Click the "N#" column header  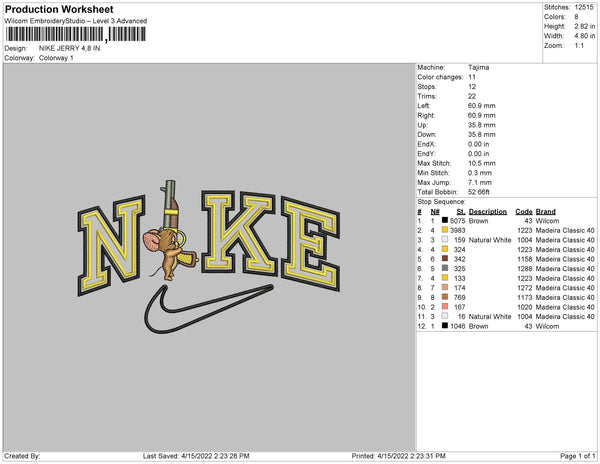[x=435, y=212]
